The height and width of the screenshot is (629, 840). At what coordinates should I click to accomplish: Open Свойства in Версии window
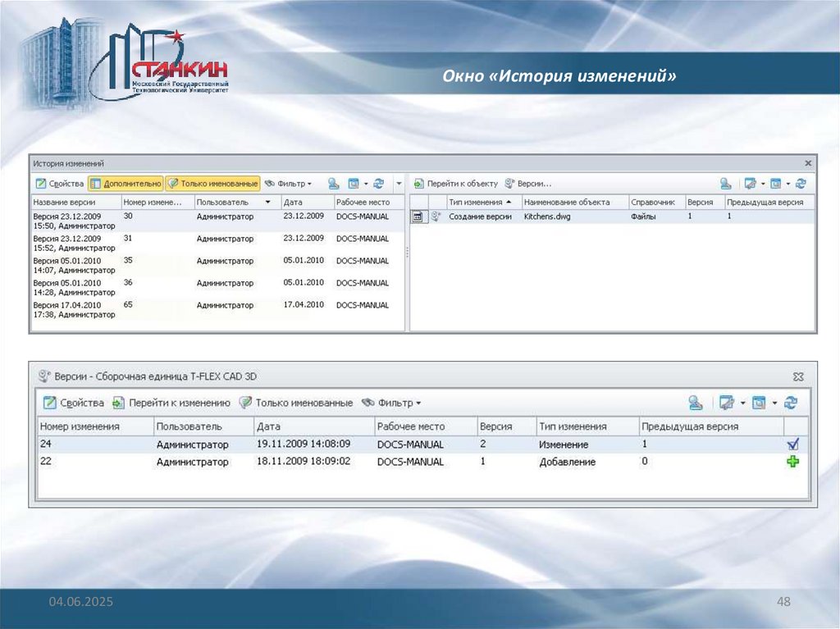(74, 403)
